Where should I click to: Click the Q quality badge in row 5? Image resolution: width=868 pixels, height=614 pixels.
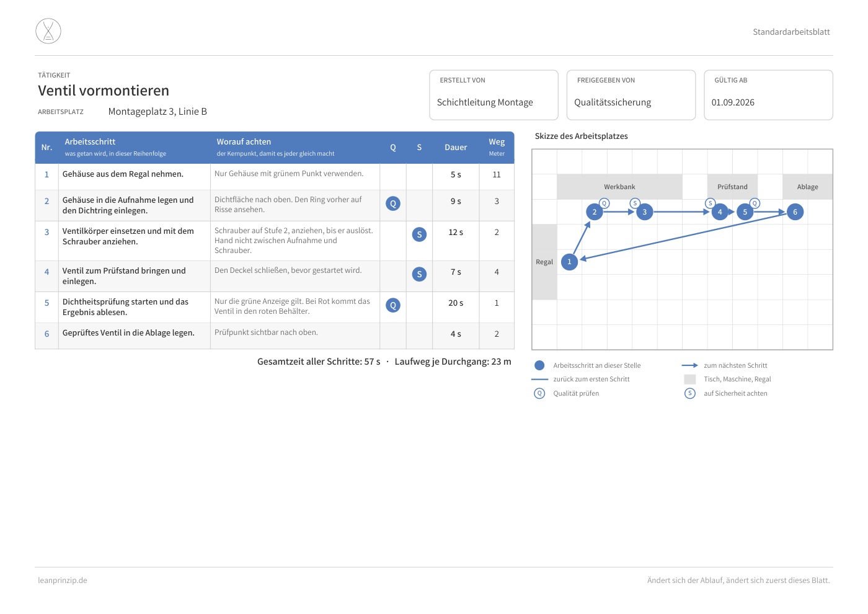coord(393,305)
